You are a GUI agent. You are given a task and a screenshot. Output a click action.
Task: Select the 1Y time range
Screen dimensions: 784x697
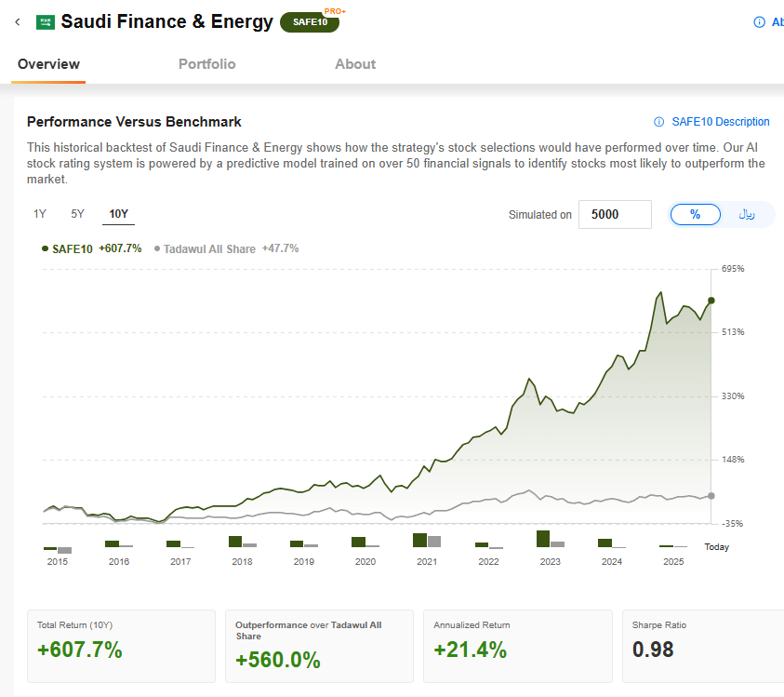pyautogui.click(x=39, y=214)
